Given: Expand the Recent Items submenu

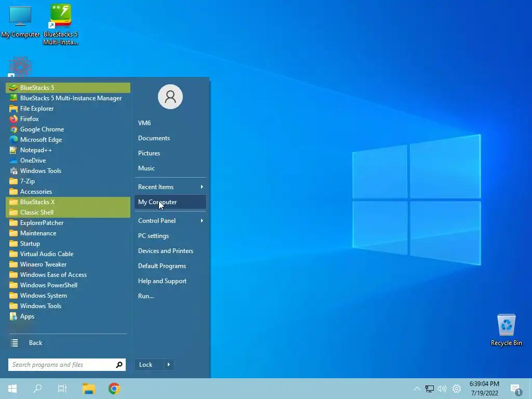Looking at the screenshot, I should tap(170, 187).
